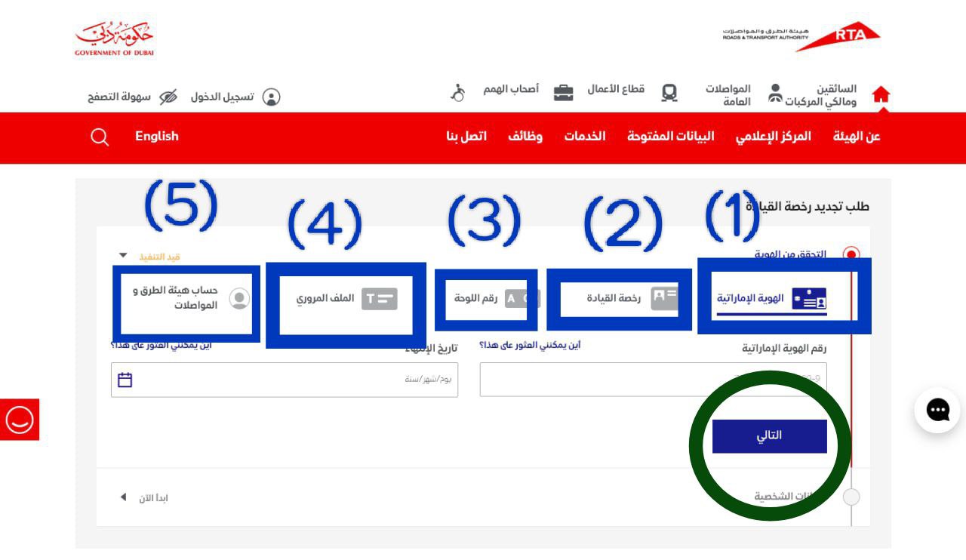Viewport: 966px width, 560px height.
Task: Open the chat bubble icon at bottom right
Action: coord(937,410)
